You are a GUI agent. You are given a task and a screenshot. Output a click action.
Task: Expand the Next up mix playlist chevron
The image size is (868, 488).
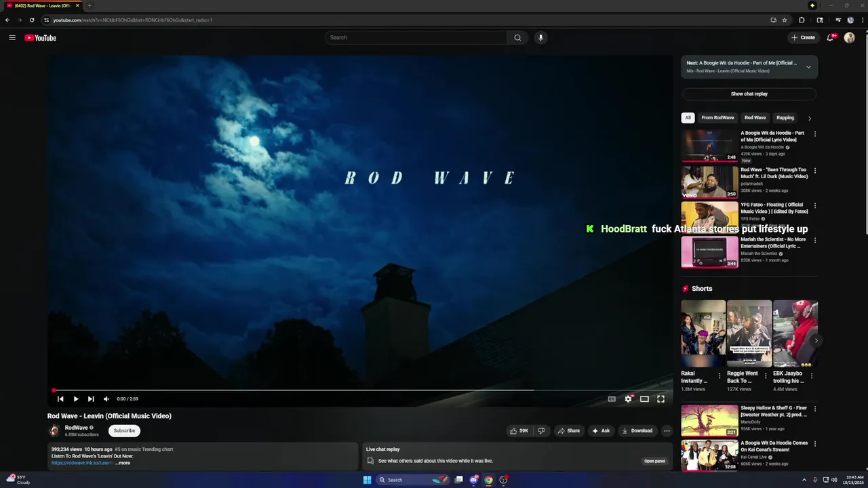tap(808, 66)
